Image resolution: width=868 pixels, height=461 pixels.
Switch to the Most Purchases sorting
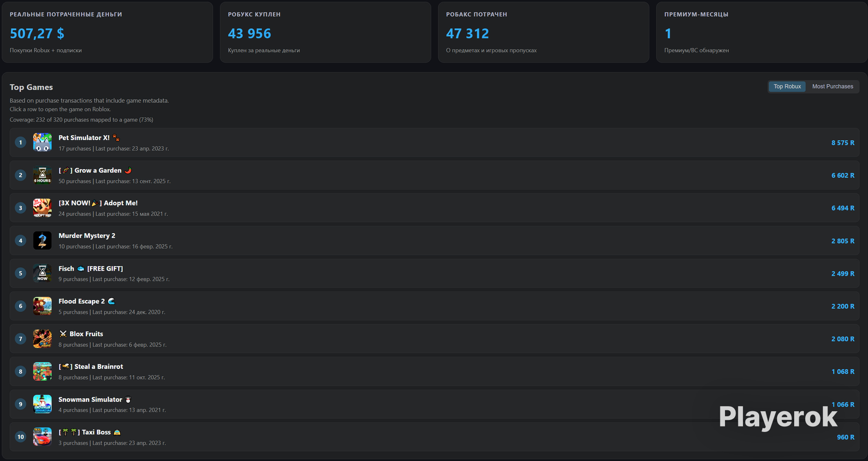pyautogui.click(x=832, y=87)
